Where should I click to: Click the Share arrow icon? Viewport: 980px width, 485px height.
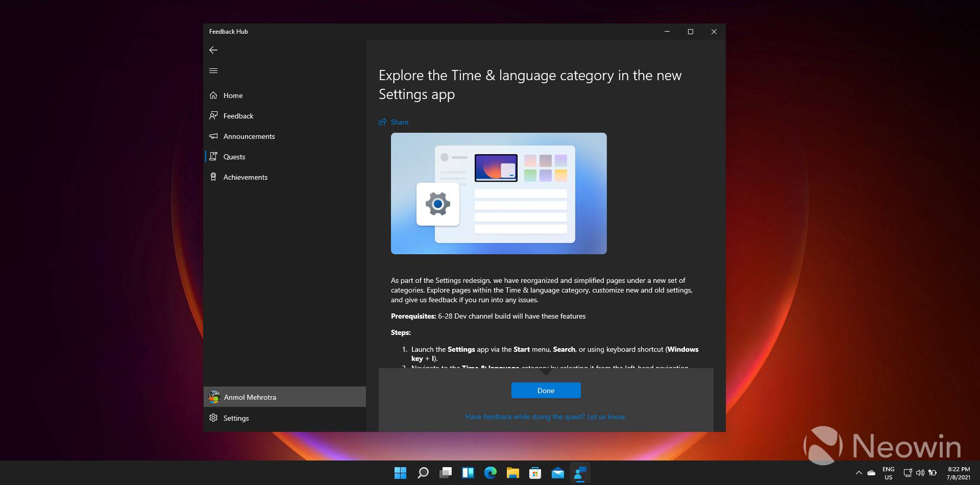click(x=382, y=122)
